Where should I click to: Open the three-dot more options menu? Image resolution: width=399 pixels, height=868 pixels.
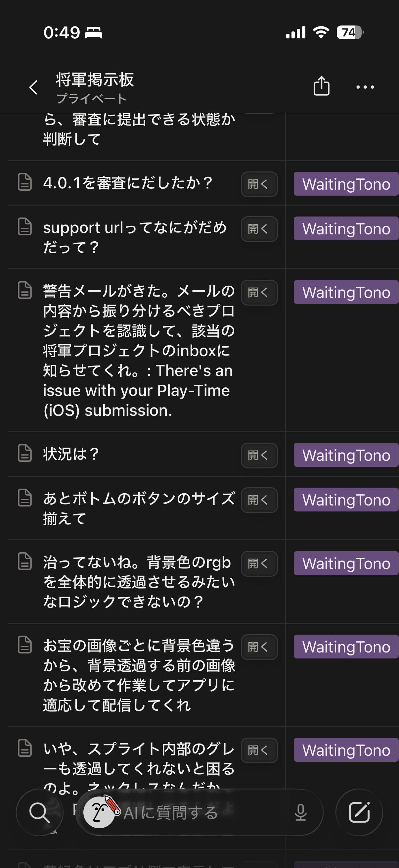pos(365,87)
